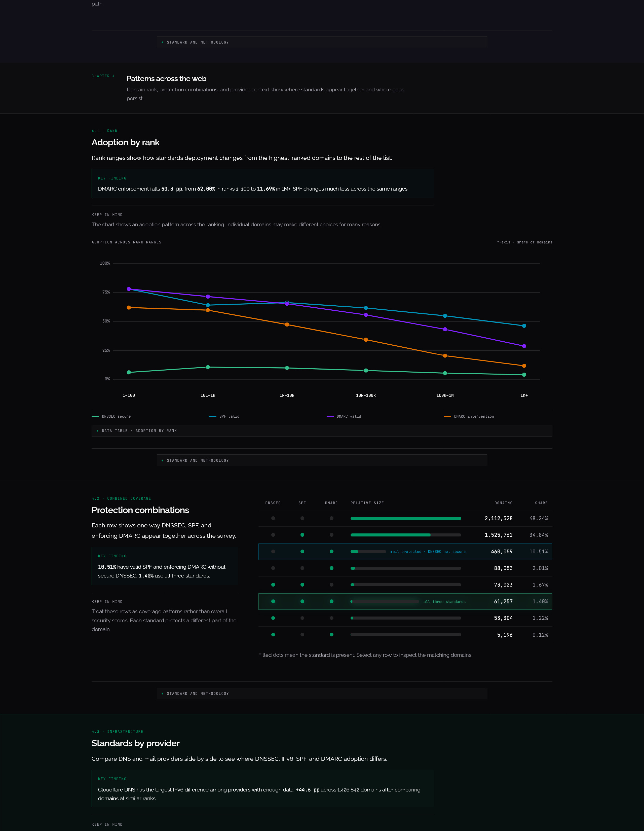Image resolution: width=644 pixels, height=831 pixels.
Task: Select DMARC intervention point at 10k–100k
Action: pyautogui.click(x=366, y=340)
